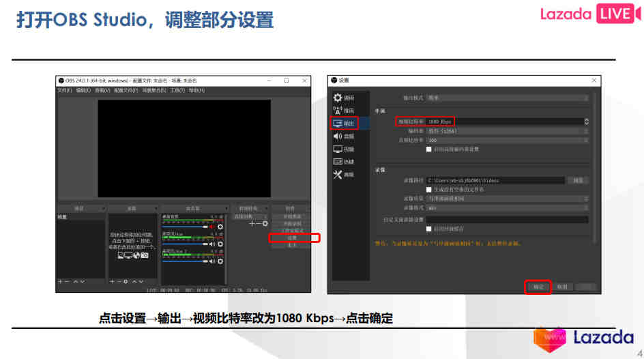Open the first Mic/Aux channel's gear settings
Screen dimensions: 644x359
tap(220, 244)
